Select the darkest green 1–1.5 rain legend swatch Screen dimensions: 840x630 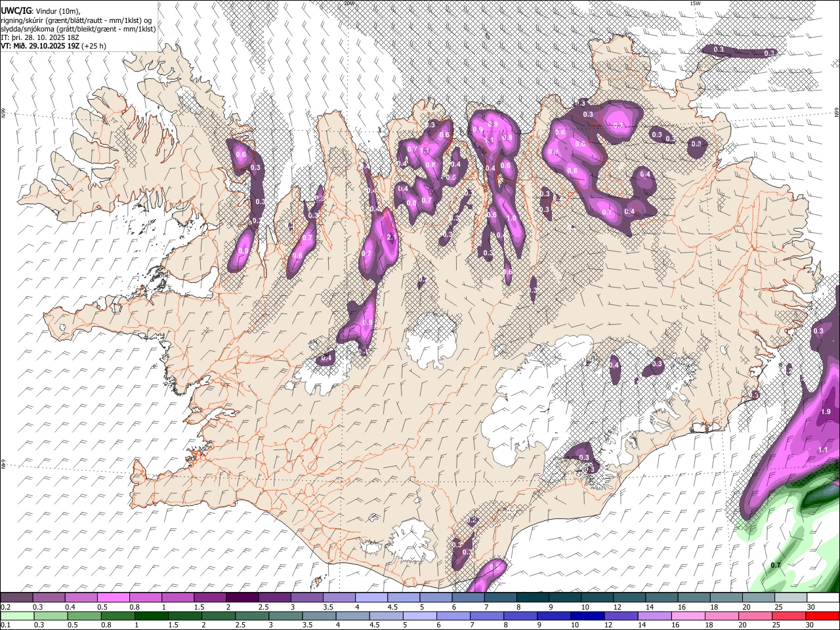tap(151, 616)
